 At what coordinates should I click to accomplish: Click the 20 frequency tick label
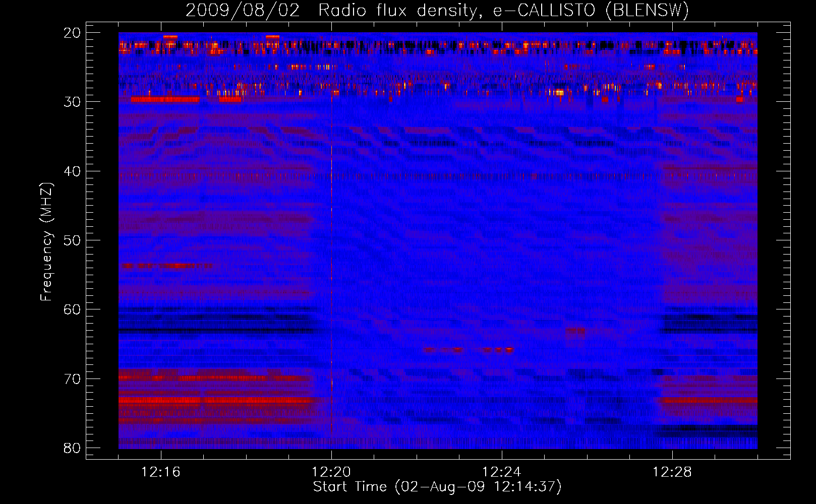pyautogui.click(x=72, y=33)
